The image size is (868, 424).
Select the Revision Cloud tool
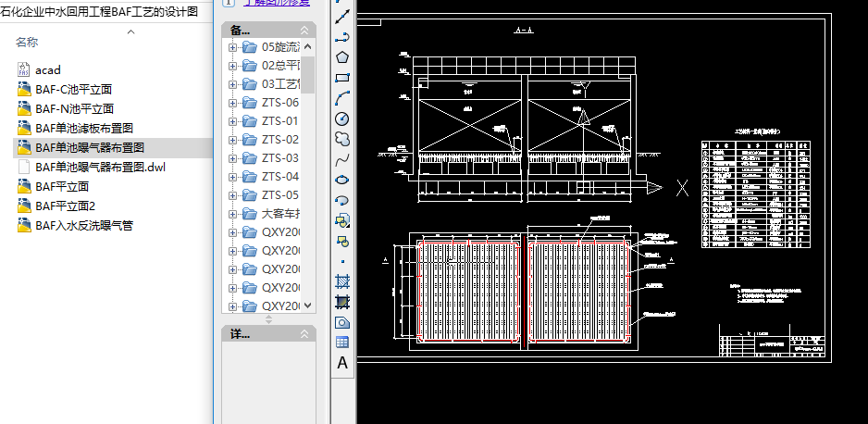[341, 139]
